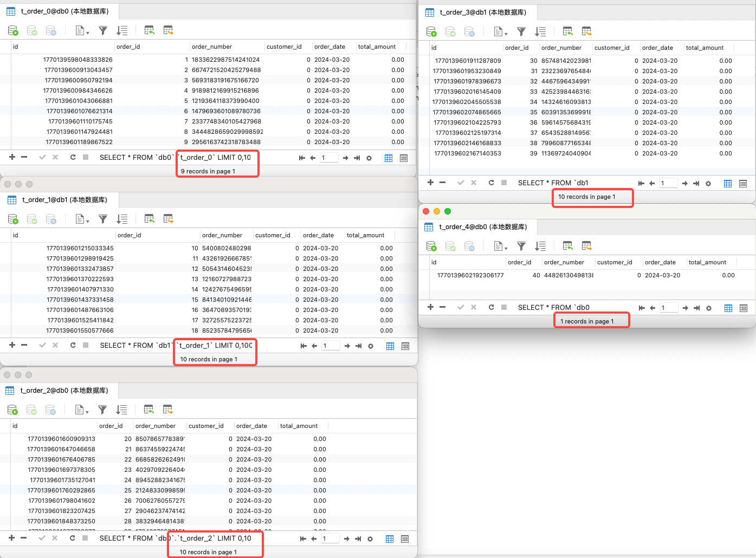Viewport: 756px width, 558px height.
Task: Add a record with plus in t_order_3
Action: [x=430, y=183]
